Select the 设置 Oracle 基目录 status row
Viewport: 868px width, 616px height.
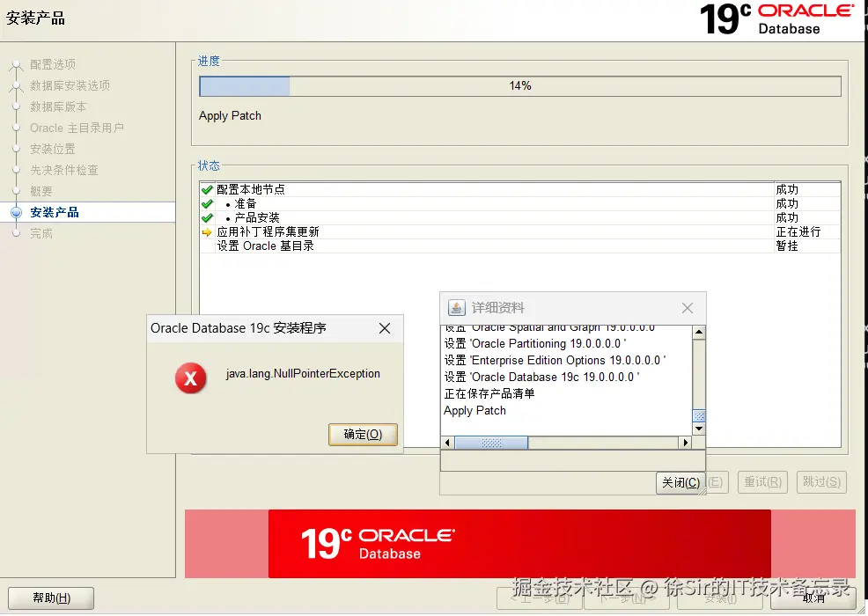(519, 246)
